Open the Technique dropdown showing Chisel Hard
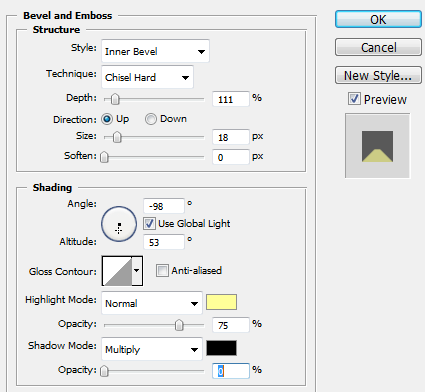425x392 pixels. click(147, 77)
